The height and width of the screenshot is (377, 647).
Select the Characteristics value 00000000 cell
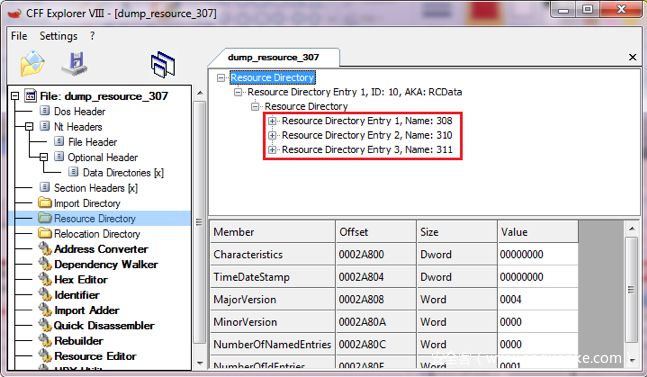[538, 254]
